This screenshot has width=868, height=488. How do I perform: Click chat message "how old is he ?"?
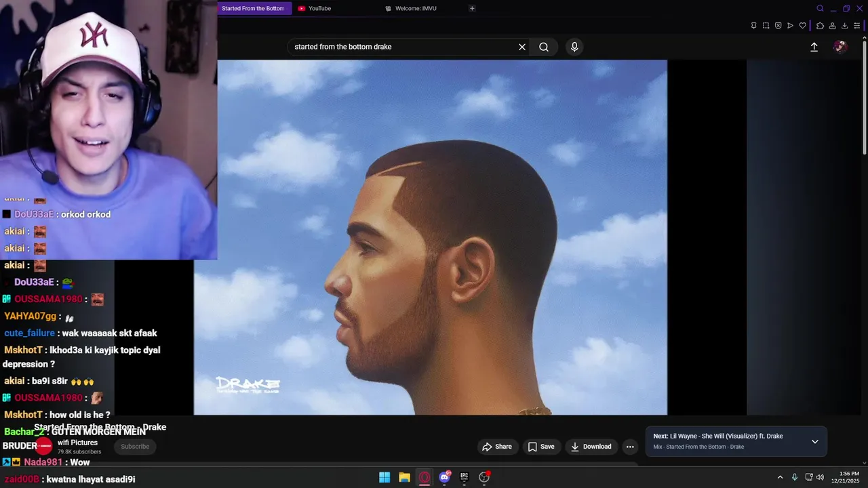(x=80, y=415)
